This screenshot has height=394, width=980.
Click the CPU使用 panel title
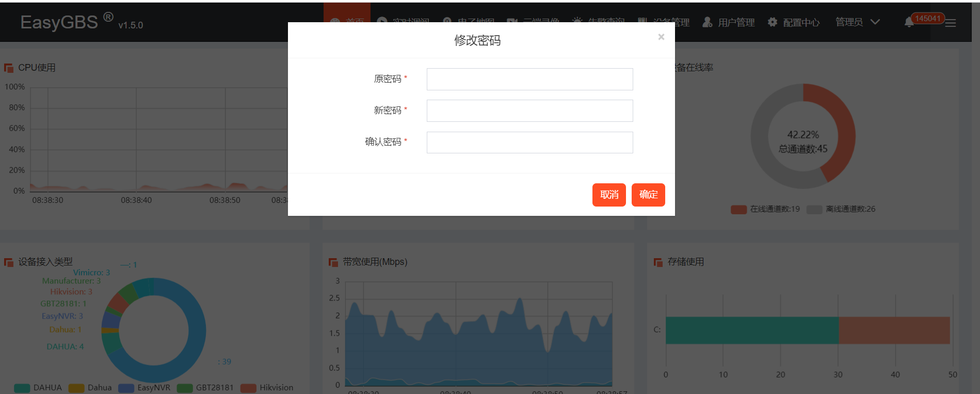[37, 68]
